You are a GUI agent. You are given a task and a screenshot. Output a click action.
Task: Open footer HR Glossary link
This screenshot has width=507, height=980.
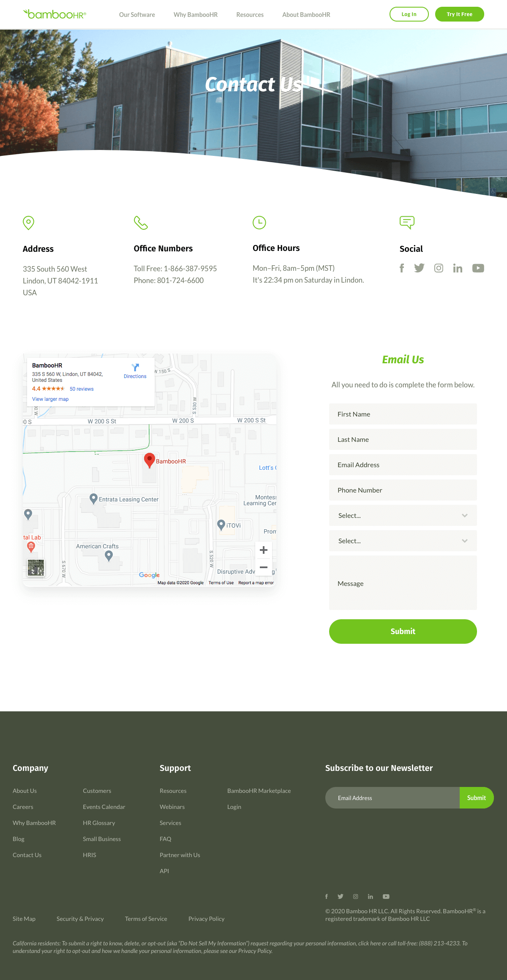tap(99, 823)
